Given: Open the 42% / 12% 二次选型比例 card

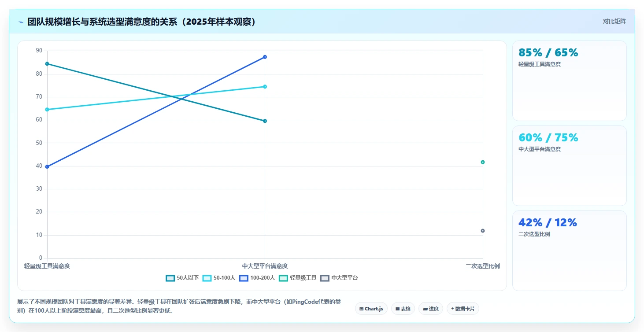Looking at the screenshot, I should pos(569,251).
